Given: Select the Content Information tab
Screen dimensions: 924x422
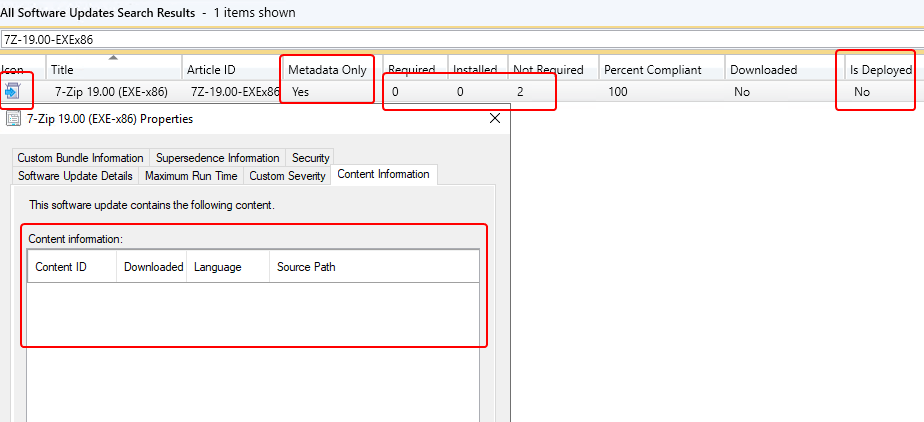Looking at the screenshot, I should 384,174.
